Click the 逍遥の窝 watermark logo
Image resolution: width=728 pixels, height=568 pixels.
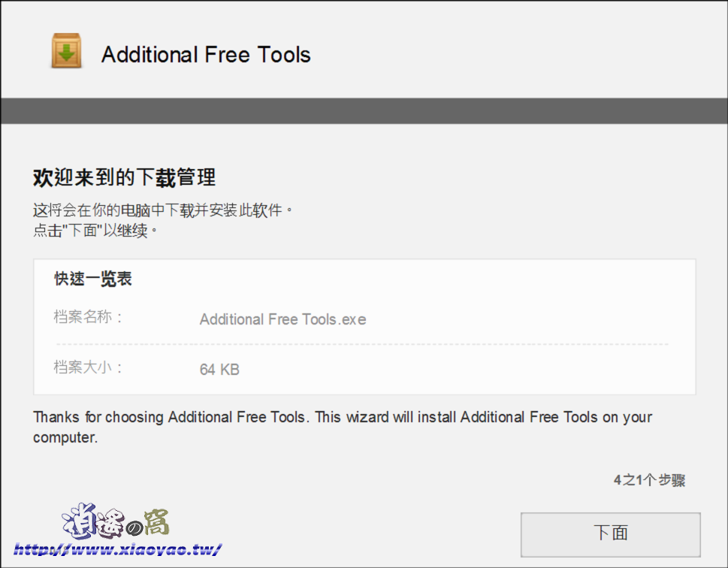tap(116, 521)
